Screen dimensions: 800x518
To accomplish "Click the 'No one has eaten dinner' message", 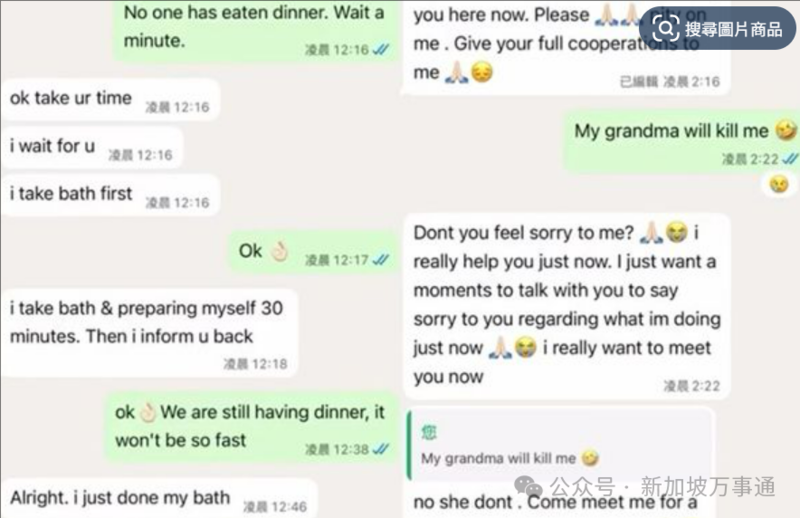I will point(255,31).
